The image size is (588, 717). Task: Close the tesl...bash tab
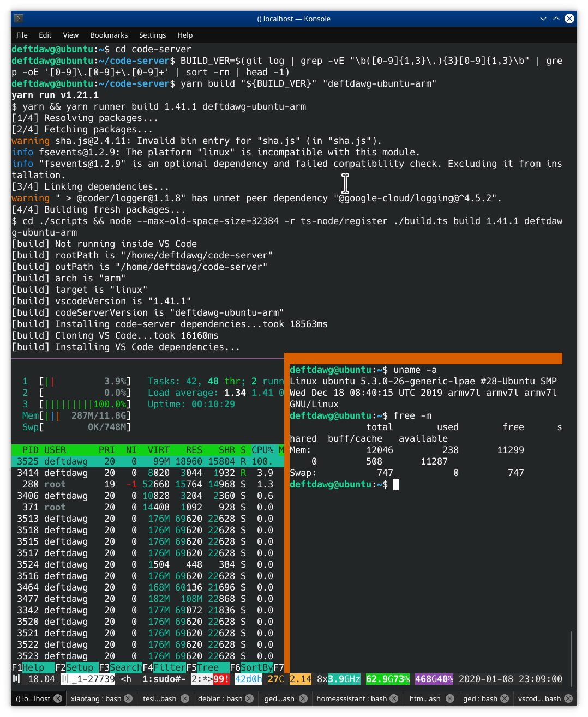point(185,698)
